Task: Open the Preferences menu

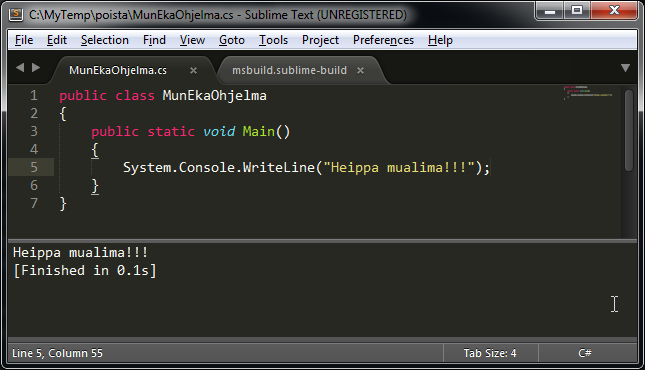Action: click(x=383, y=40)
